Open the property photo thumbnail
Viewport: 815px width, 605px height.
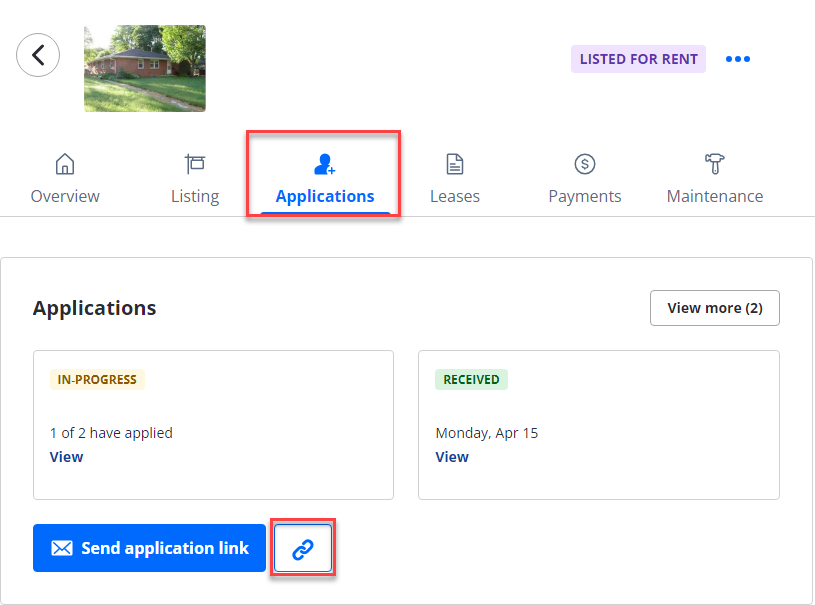(144, 68)
